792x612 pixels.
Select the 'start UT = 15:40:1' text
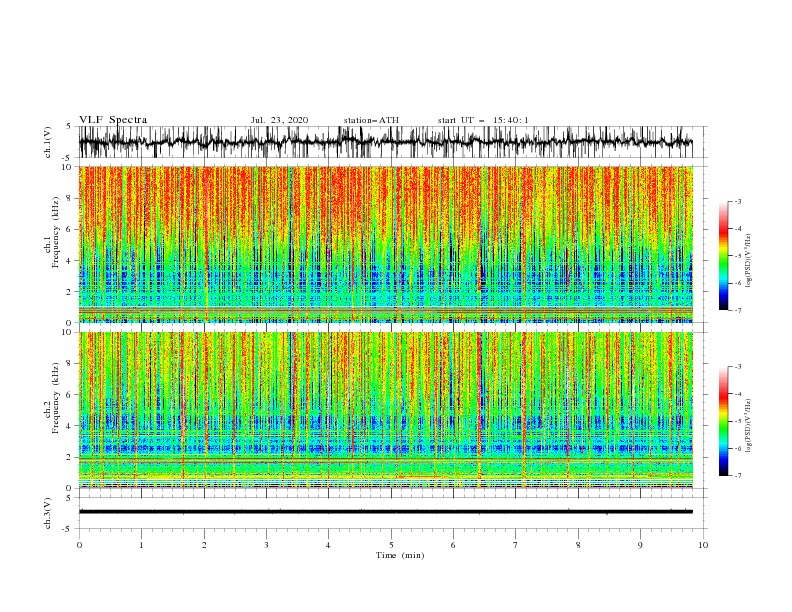point(483,120)
